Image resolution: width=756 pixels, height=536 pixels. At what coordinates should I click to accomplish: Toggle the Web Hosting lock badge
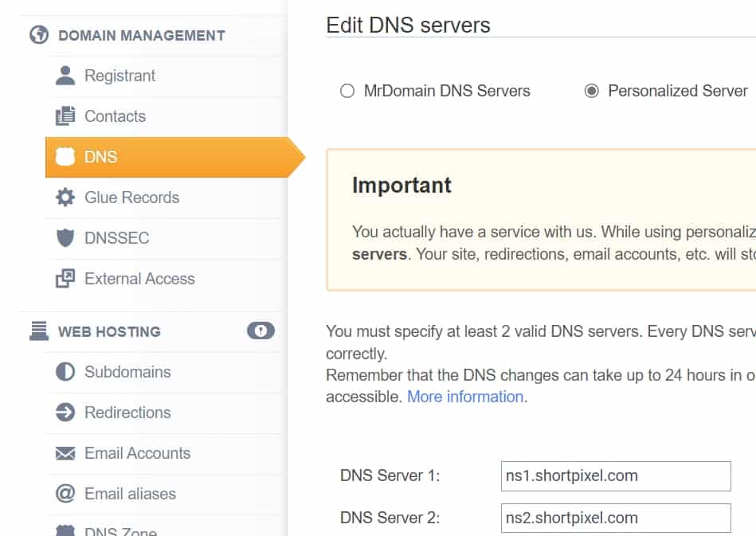[x=260, y=331]
